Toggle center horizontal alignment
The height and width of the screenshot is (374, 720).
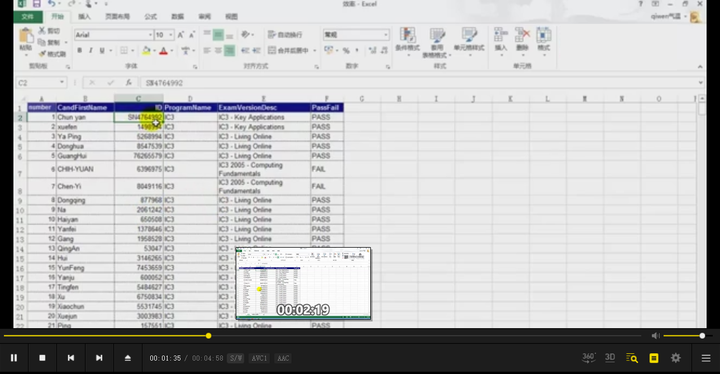(x=218, y=51)
